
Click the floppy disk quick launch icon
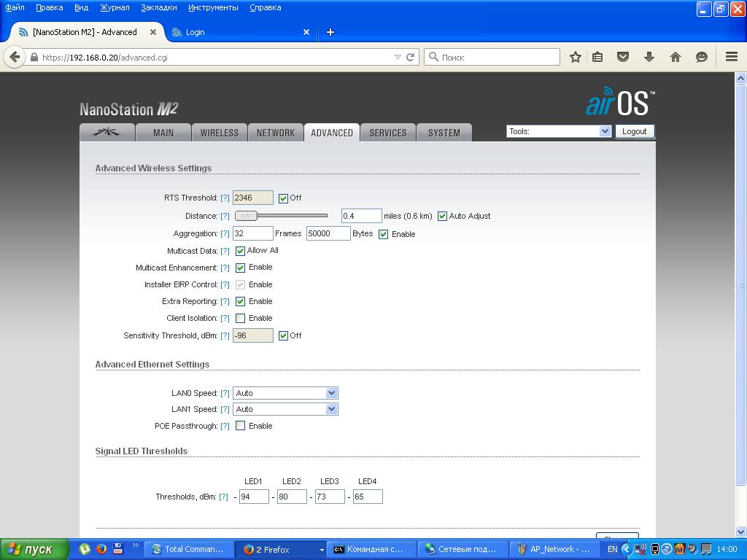pos(117,549)
